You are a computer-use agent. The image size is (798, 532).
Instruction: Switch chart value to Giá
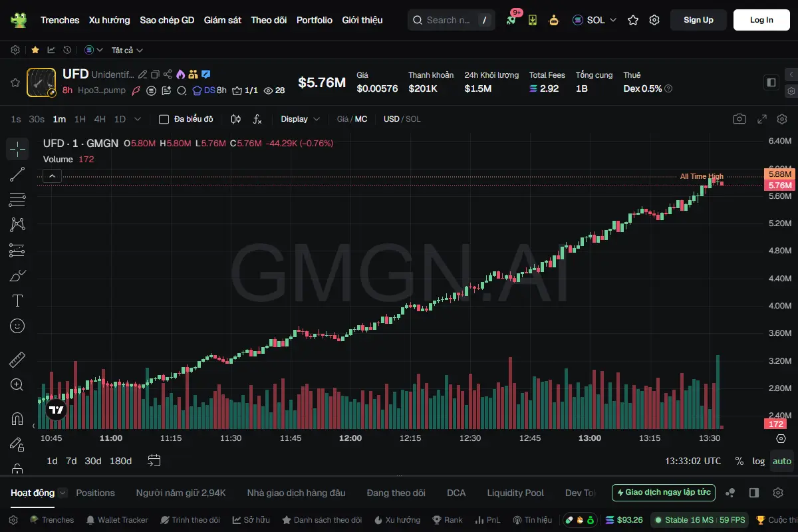click(342, 119)
